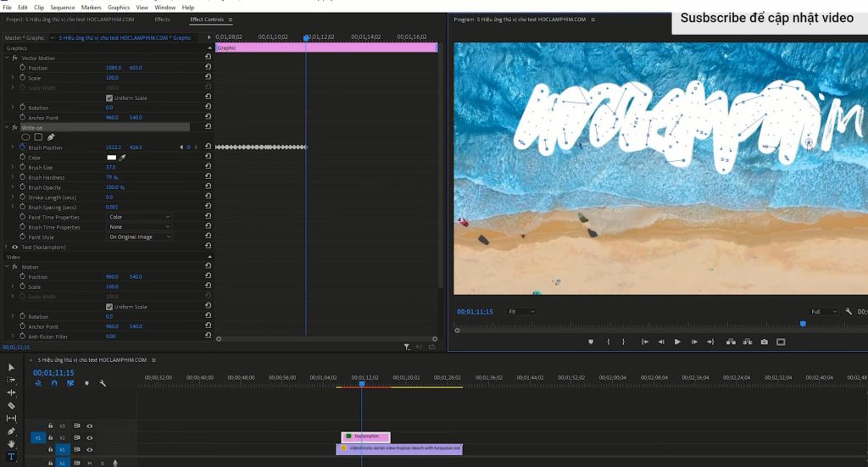Select the Razor tool in the toolbar
Image resolution: width=868 pixels, height=467 pixels.
coord(11,405)
